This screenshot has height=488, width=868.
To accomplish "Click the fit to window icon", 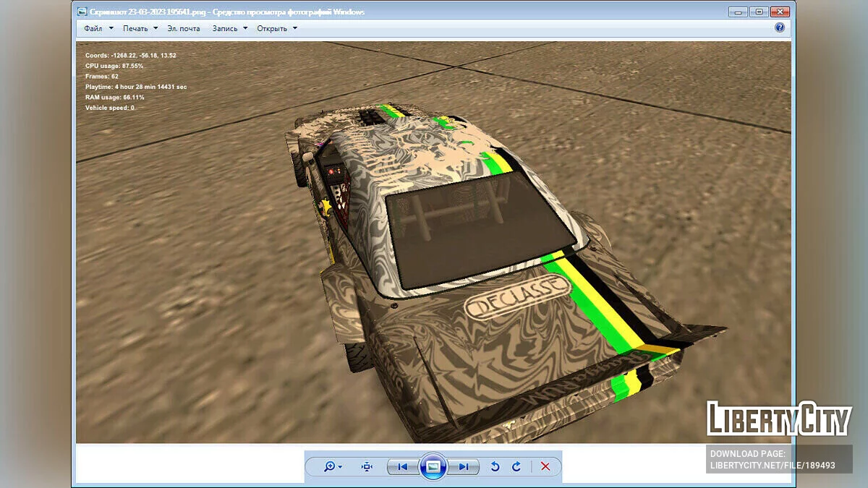I will tap(367, 467).
